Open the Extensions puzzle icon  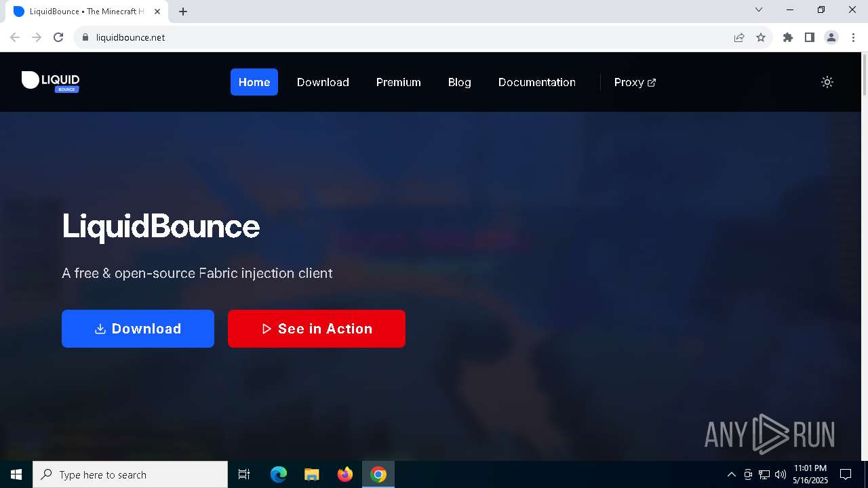(x=788, y=37)
